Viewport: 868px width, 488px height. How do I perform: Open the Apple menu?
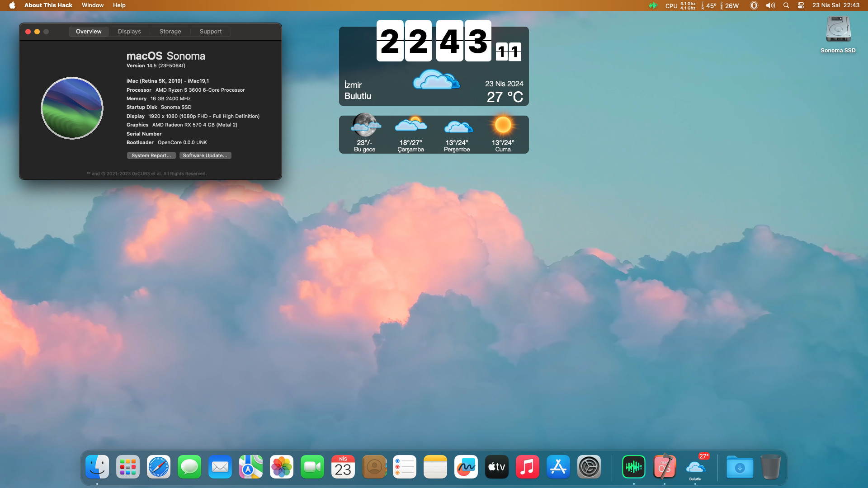(12, 5)
